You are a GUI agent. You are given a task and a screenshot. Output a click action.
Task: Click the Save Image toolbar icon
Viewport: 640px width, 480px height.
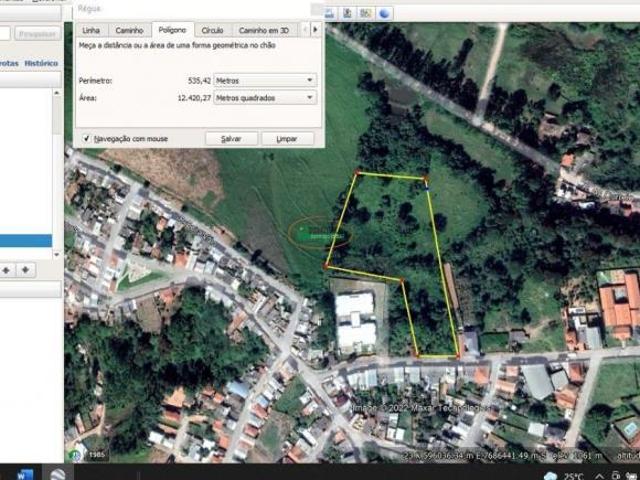pyautogui.click(x=348, y=13)
